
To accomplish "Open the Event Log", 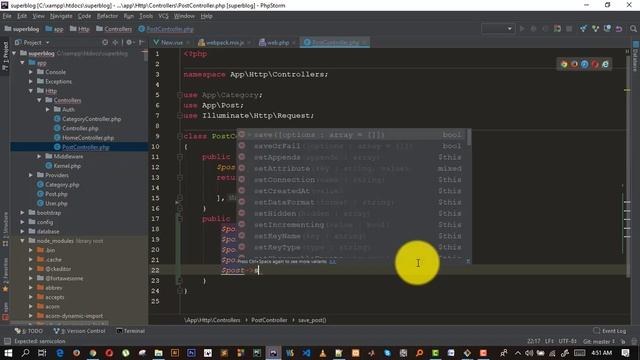I will pyautogui.click(x=610, y=331).
